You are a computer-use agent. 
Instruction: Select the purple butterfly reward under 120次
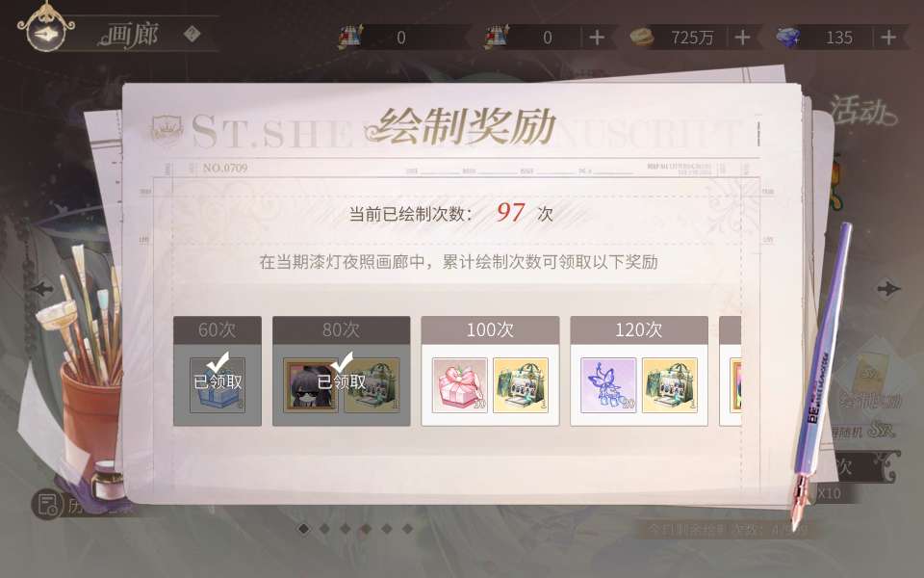point(608,385)
